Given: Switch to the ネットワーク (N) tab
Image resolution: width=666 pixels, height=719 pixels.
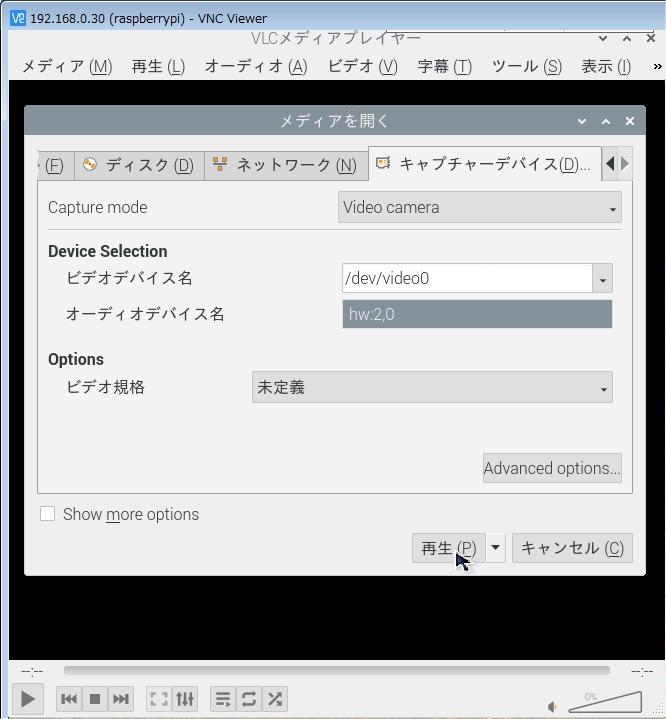Looking at the screenshot, I should point(286,165).
